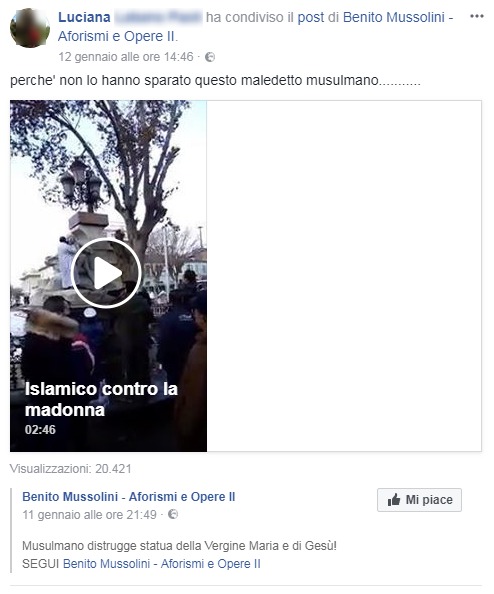Image resolution: width=494 pixels, height=594 pixels.
Task: Click the thumbs-up icon in Mi piace
Action: [394, 500]
